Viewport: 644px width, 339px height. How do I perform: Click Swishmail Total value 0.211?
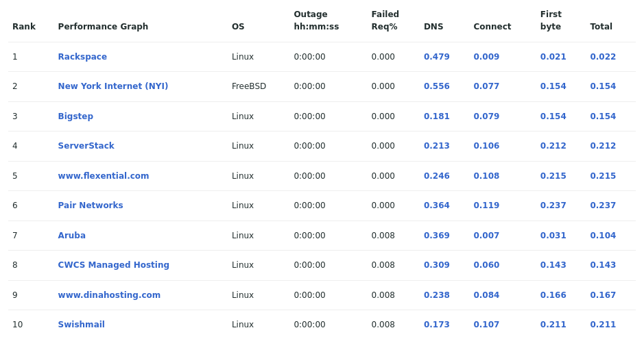(x=603, y=324)
